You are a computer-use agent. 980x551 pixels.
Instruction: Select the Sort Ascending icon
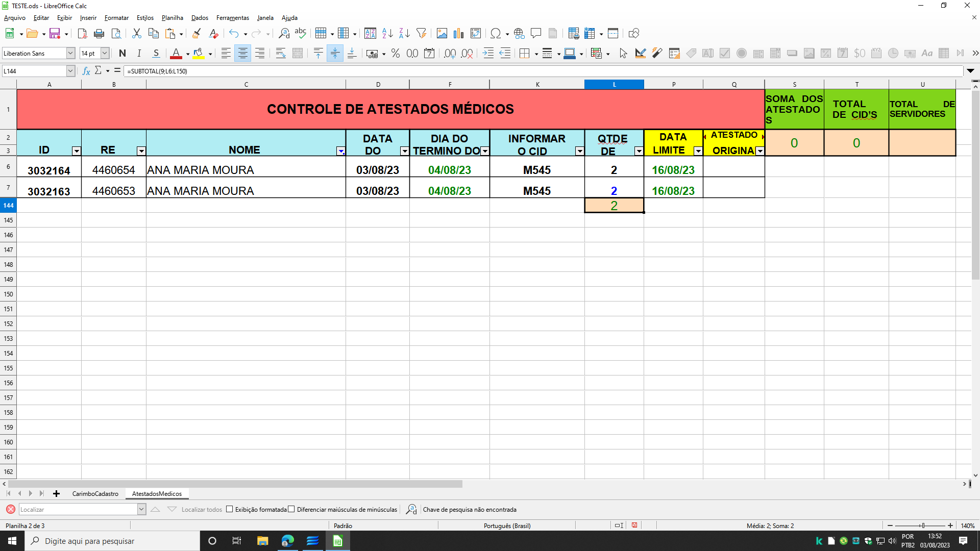pos(387,34)
